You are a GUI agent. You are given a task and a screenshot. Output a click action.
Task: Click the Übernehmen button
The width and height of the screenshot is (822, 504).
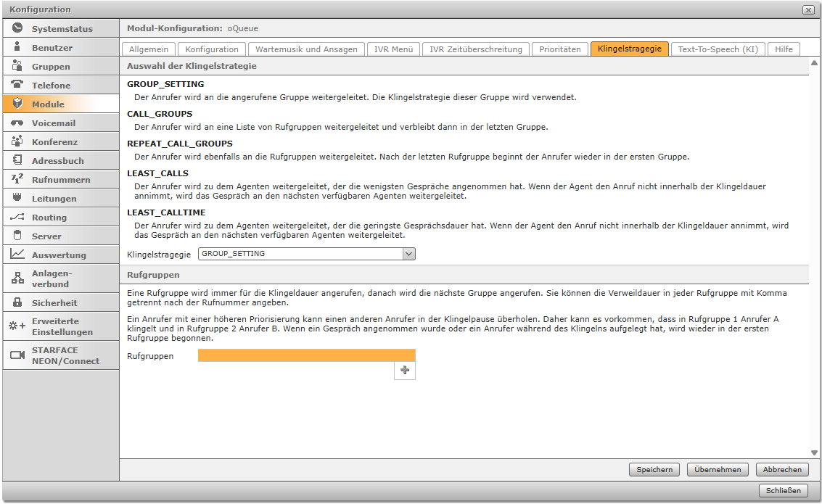click(x=718, y=469)
